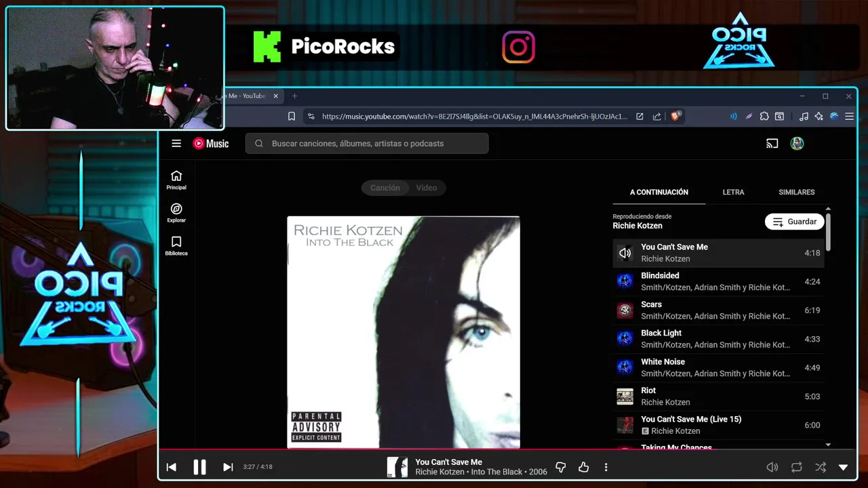The image size is (868, 488).
Task: Click the Riot track thumbnail
Action: (625, 396)
